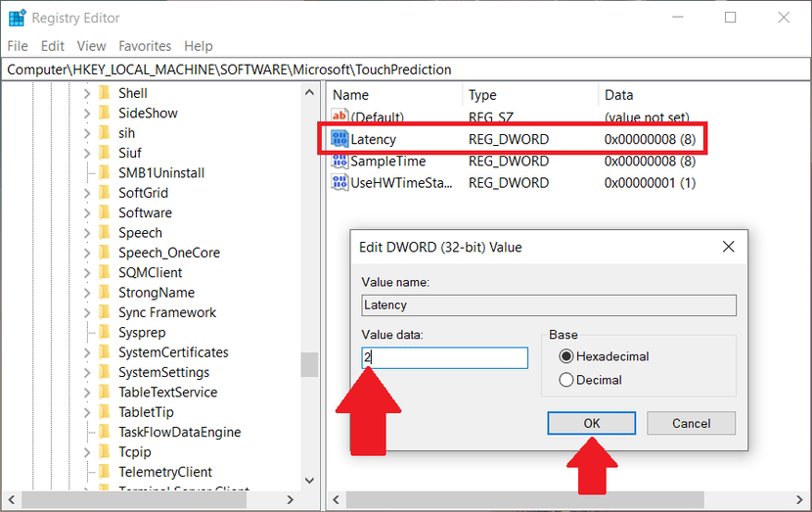Click the registry path address bar

coord(405,70)
